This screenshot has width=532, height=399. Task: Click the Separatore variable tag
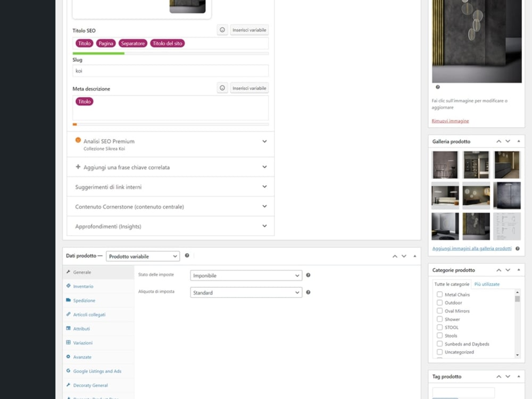click(132, 44)
